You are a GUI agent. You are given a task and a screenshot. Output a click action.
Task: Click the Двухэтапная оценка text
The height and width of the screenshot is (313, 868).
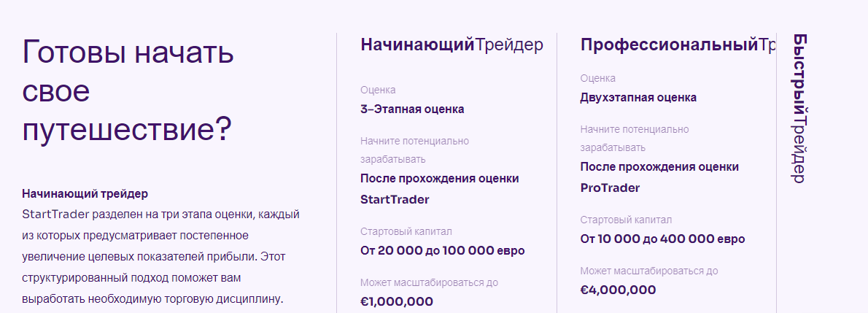click(638, 98)
